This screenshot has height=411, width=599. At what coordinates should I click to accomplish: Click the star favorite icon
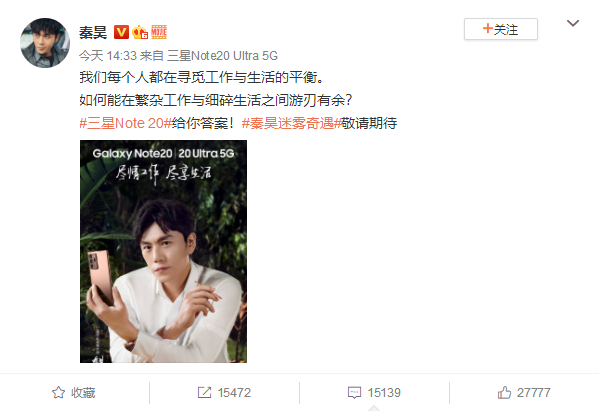click(58, 393)
